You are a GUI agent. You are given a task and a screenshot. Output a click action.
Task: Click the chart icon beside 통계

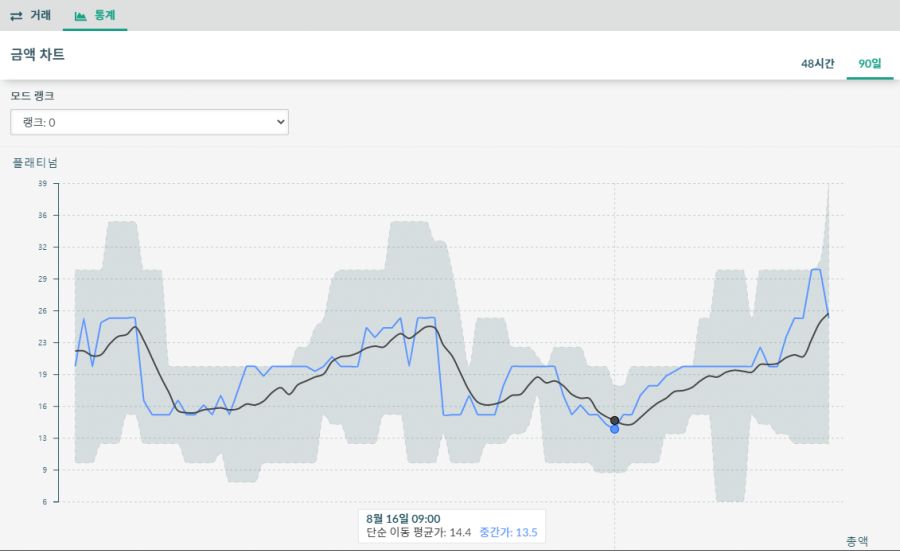point(81,16)
